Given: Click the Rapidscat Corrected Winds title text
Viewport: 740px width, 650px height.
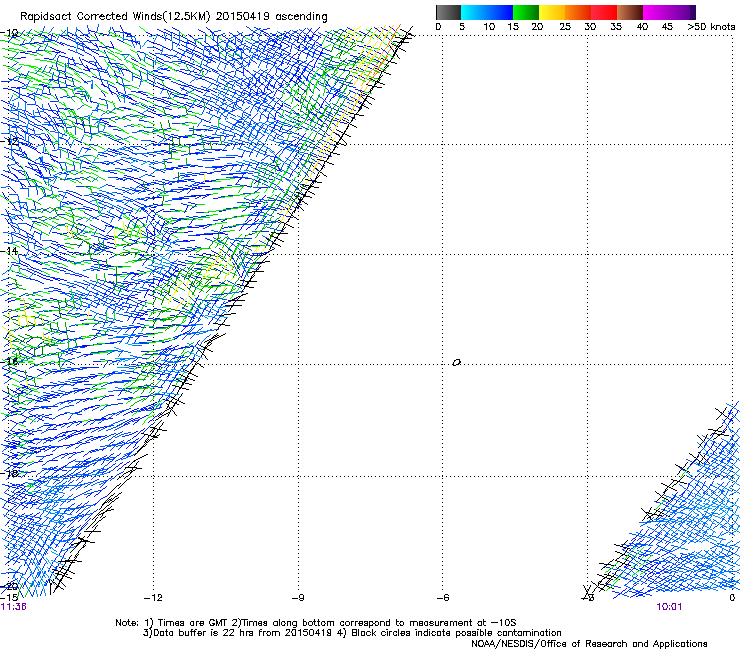Looking at the screenshot, I should coord(174,17).
